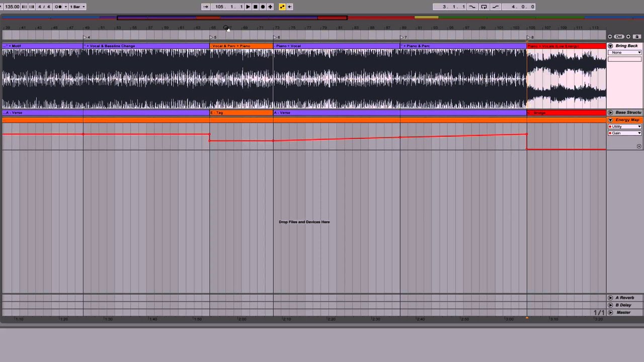
Task: Click the Del locator button
Action: click(x=619, y=37)
